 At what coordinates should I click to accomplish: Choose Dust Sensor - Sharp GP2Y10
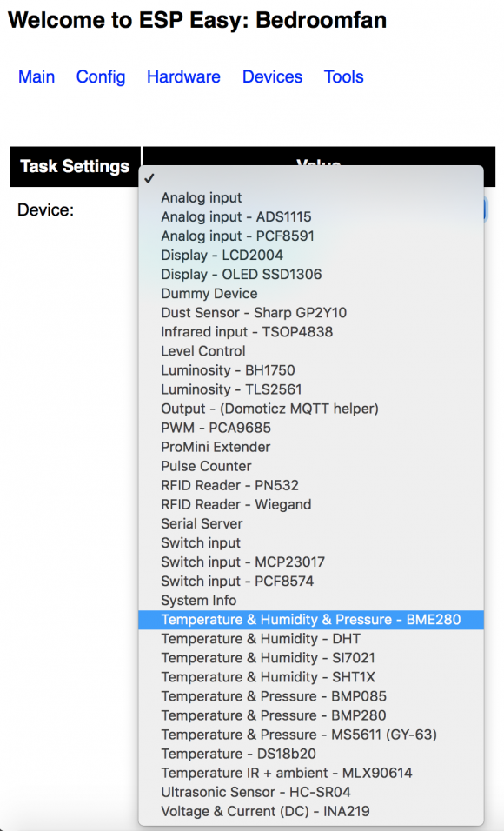coord(311,313)
